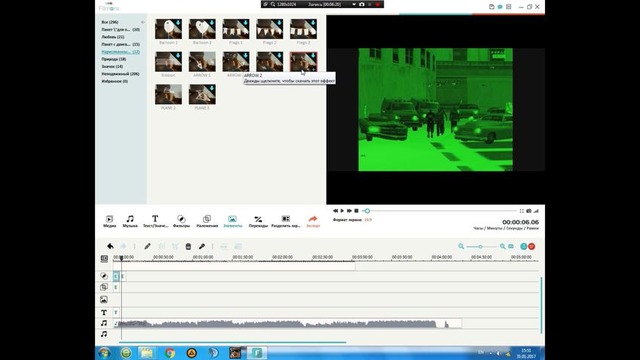Click the filter track icon
Image resolution: width=640 pixels, height=360 pixels.
(104, 276)
